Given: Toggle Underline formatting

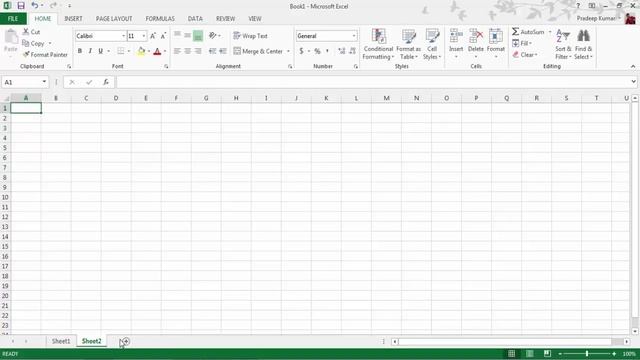Looking at the screenshot, I should 100,51.
